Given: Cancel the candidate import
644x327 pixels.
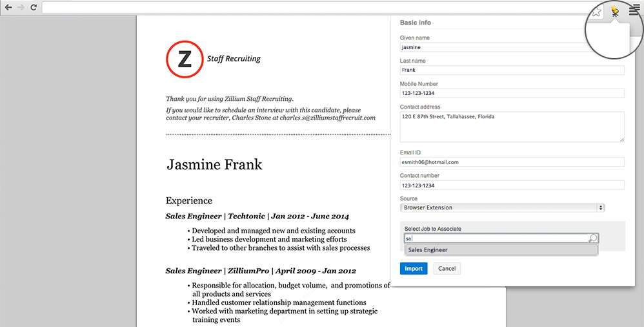Looking at the screenshot, I should [447, 269].
